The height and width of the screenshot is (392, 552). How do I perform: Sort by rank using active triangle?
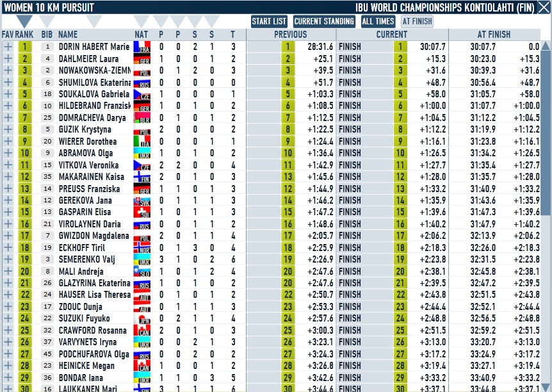[x=24, y=20]
